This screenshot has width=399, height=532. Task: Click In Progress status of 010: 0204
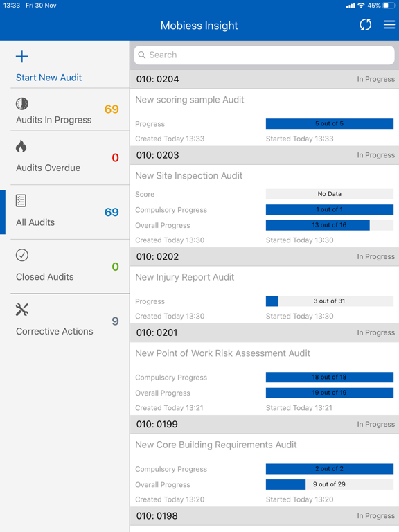375,79
